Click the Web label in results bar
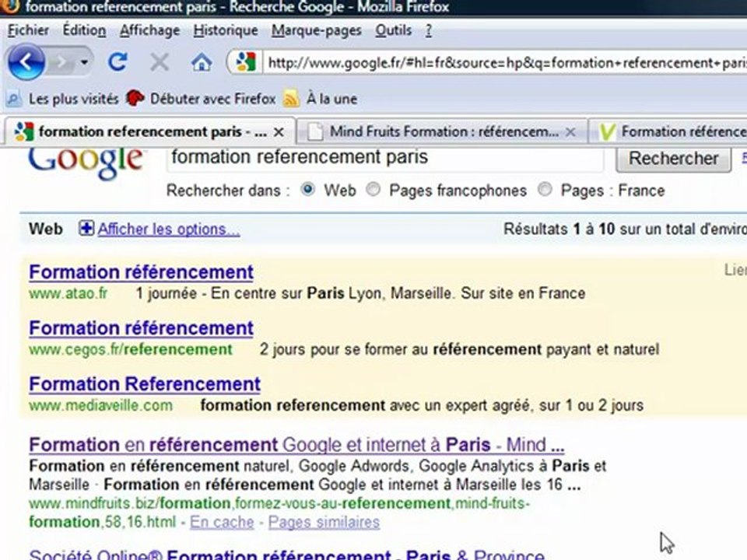The height and width of the screenshot is (560, 747). tap(46, 229)
